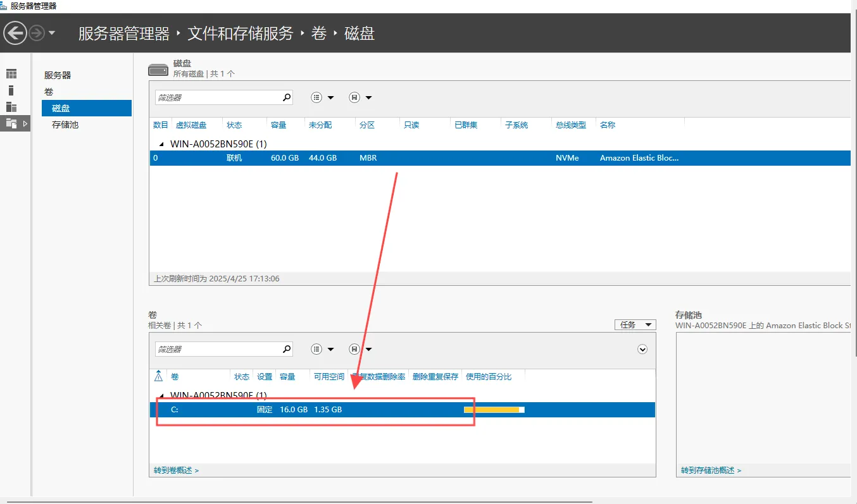This screenshot has height=504, width=857.
Task: Click the File and Storage Services sidebar icon
Action: (11, 123)
